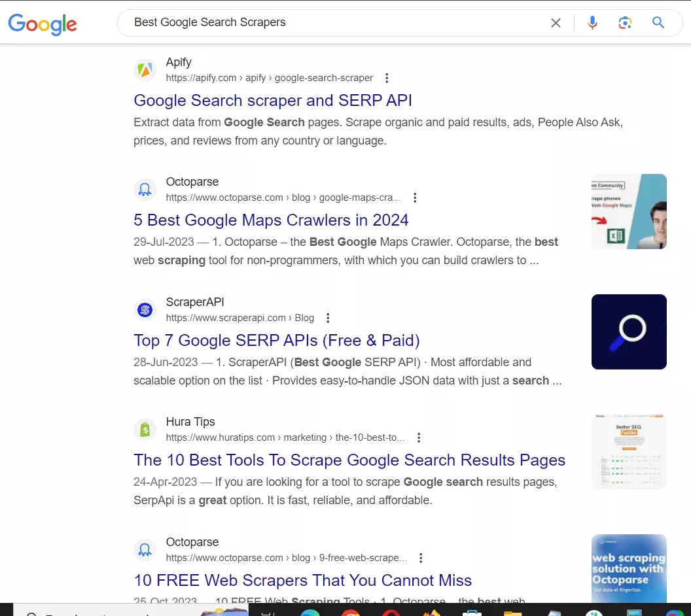Click inside the Google search input field
The width and height of the screenshot is (691, 616).
[327, 22]
